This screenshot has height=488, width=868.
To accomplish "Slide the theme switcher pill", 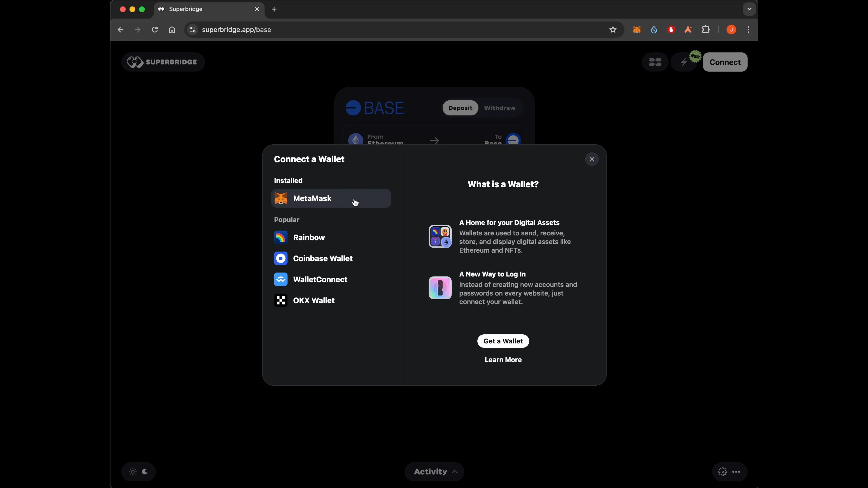I will click(x=139, y=472).
